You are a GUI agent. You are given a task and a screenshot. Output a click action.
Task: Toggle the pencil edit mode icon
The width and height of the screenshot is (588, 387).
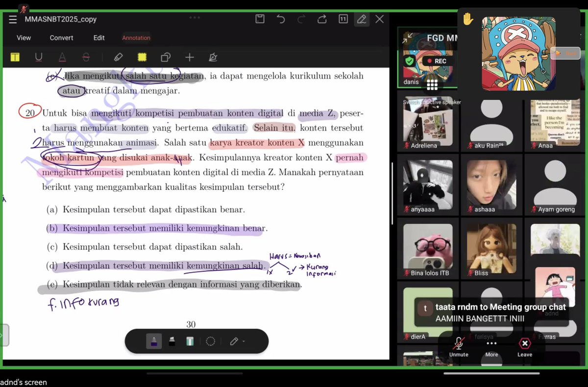(362, 19)
